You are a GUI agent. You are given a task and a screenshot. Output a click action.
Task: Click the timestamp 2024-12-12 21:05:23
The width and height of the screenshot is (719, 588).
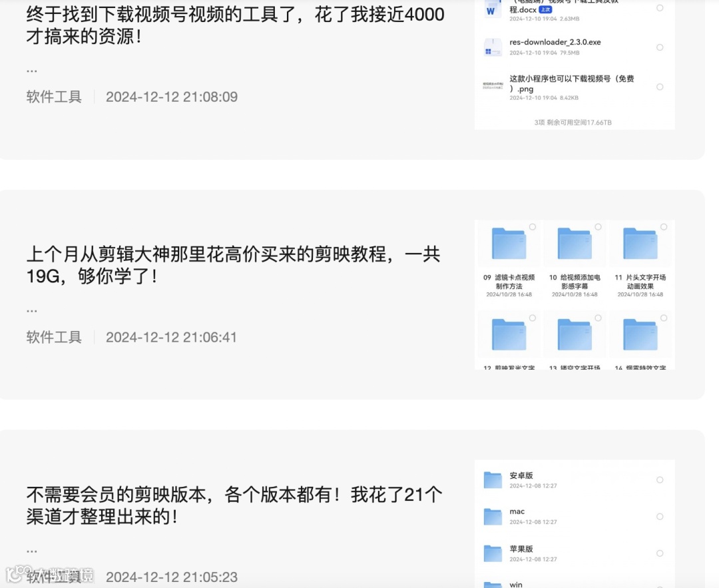click(172, 577)
